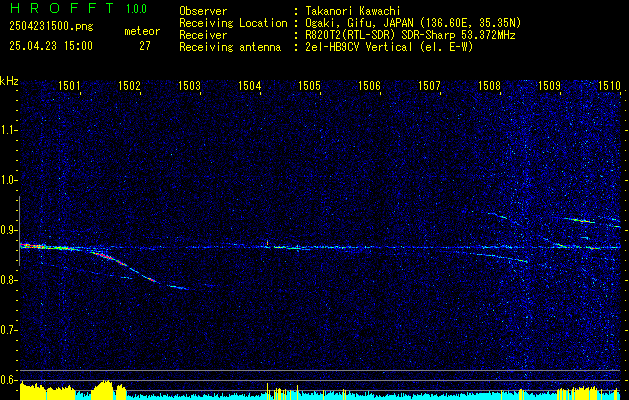Click the echo streak above 0.9 kHz near 1509
The height and width of the screenshot is (400, 629).
578,220
